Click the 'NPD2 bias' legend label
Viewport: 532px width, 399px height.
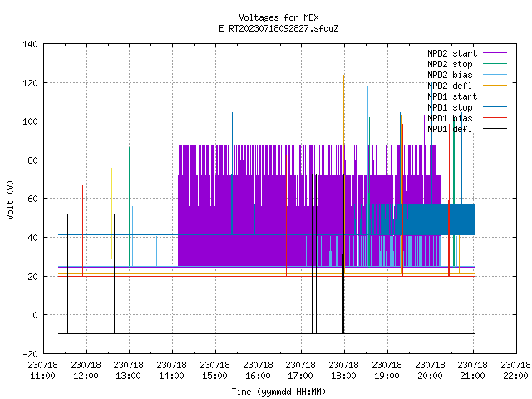pyautogui.click(x=450, y=75)
